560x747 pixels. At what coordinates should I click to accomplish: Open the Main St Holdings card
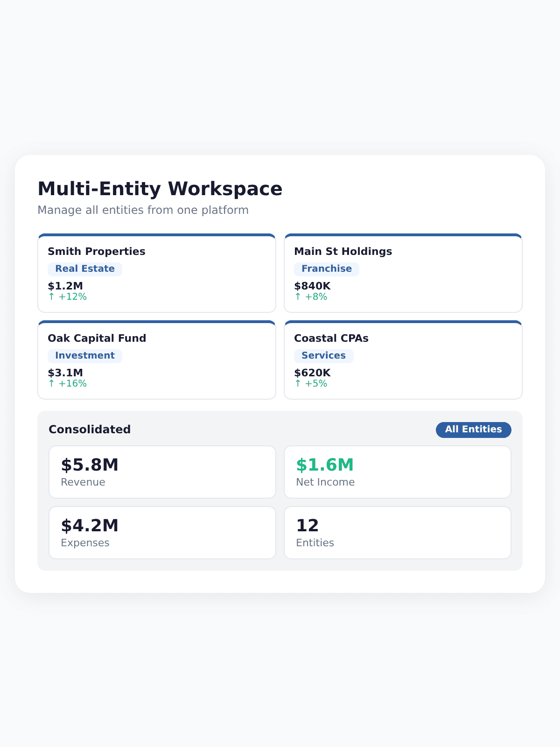[403, 273]
